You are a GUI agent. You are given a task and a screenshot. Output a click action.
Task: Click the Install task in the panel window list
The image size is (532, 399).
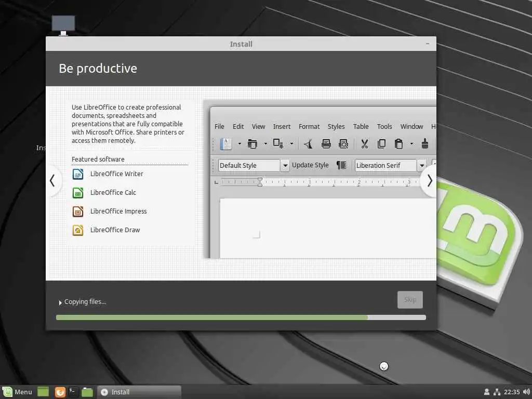click(139, 392)
